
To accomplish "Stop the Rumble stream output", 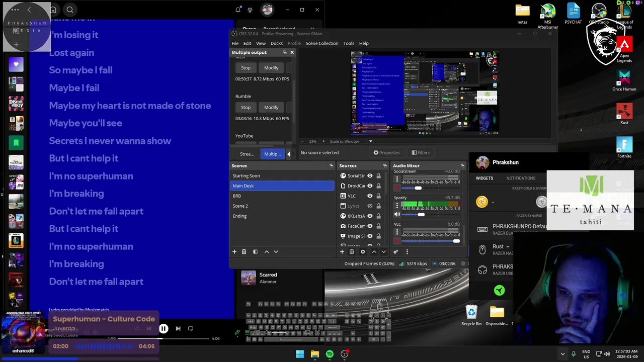I will pos(246,107).
